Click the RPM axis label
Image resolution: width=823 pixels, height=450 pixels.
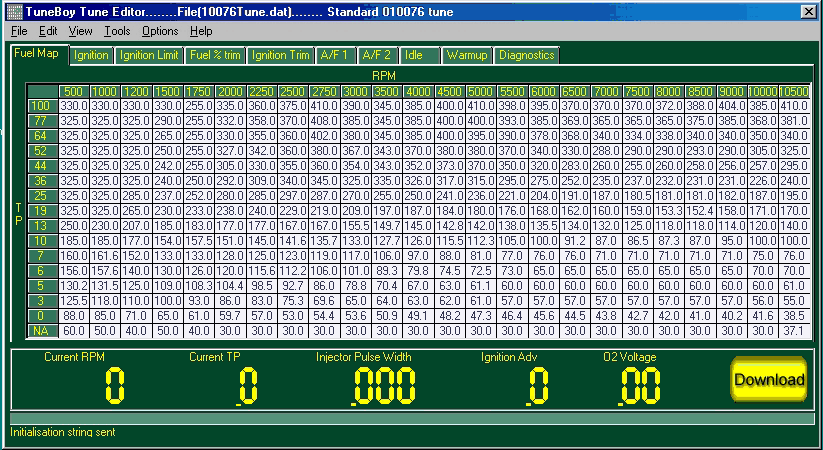coord(384,76)
